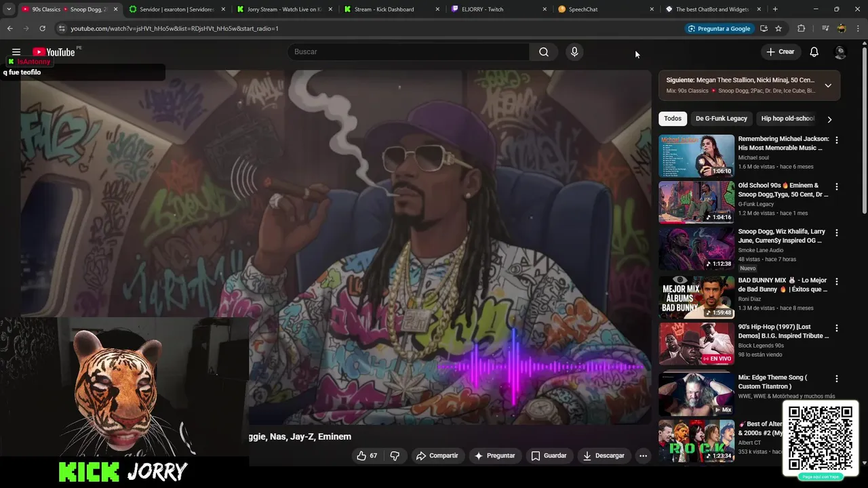Open the Roni Diaz channel name

point(751,298)
